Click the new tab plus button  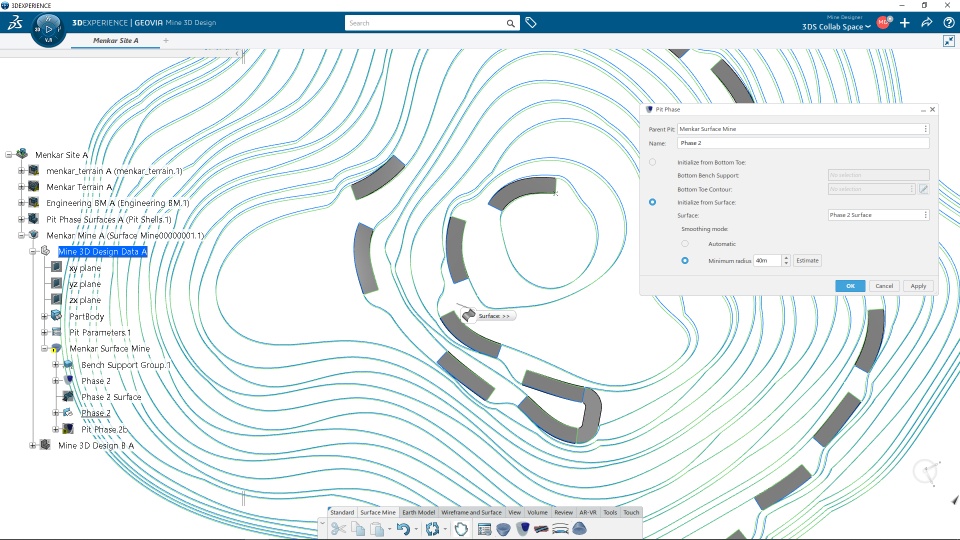(x=166, y=40)
